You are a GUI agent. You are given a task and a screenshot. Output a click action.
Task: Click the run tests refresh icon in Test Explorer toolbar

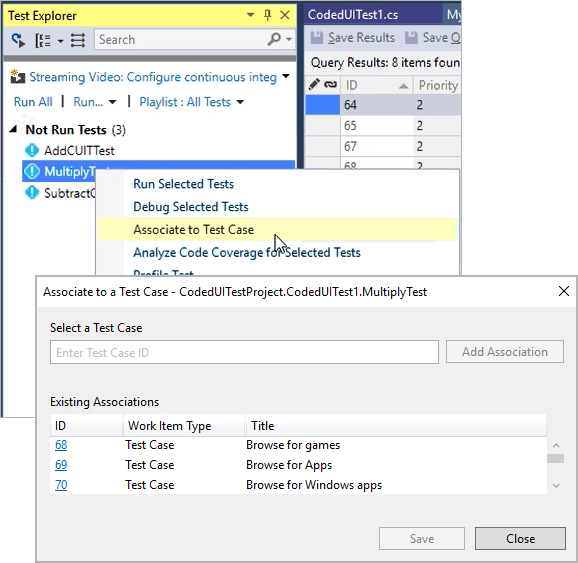click(18, 40)
